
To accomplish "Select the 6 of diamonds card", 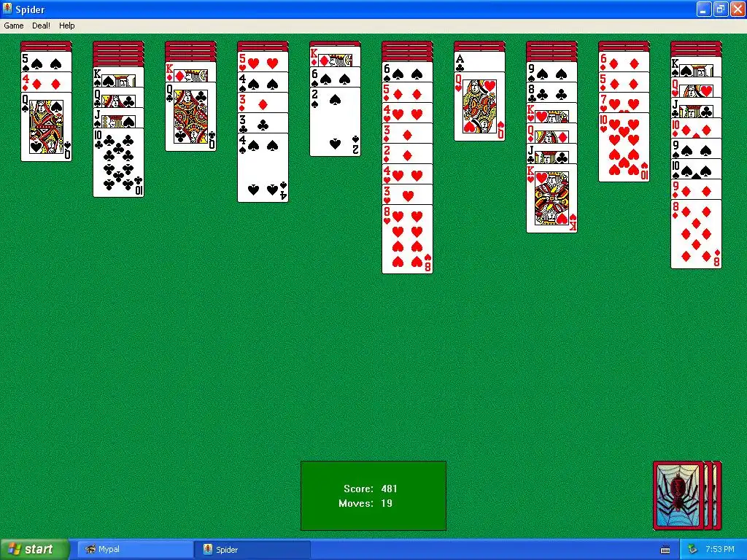I will (x=624, y=62).
